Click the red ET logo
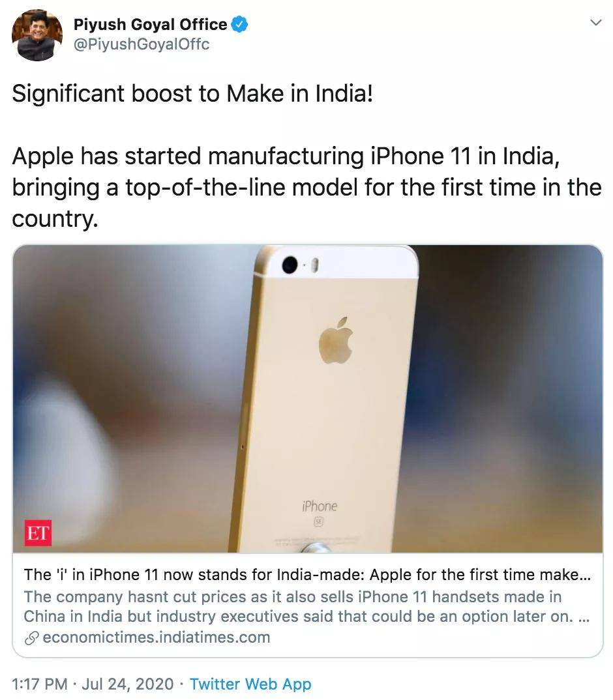 coord(38,532)
